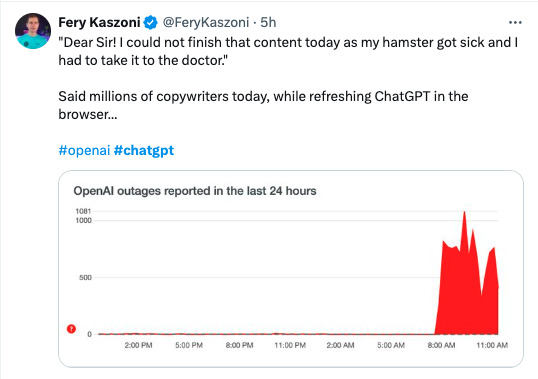
Task: Click the 1081 y-axis peak value
Action: pyautogui.click(x=83, y=211)
